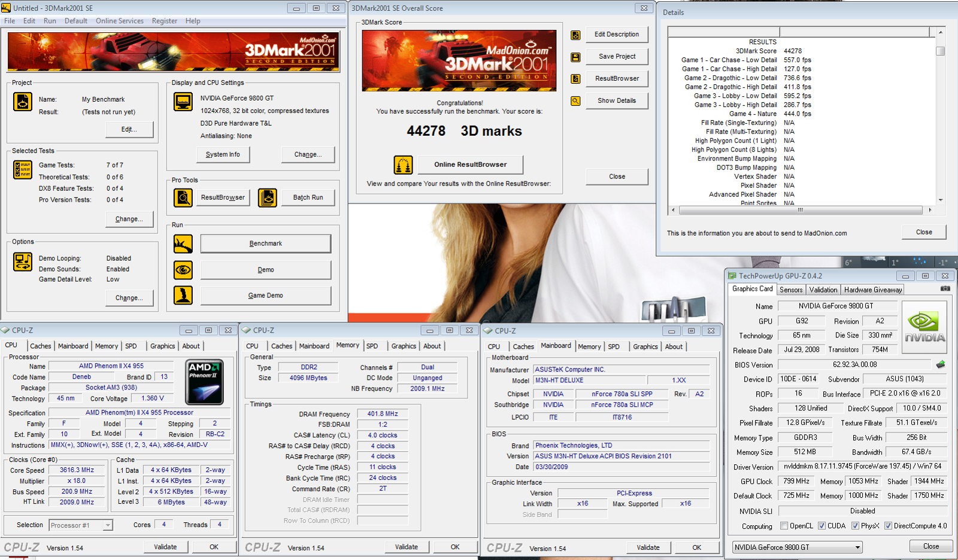958x560 pixels.
Task: Click the Demo eye icon in the Run group
Action: point(183,270)
